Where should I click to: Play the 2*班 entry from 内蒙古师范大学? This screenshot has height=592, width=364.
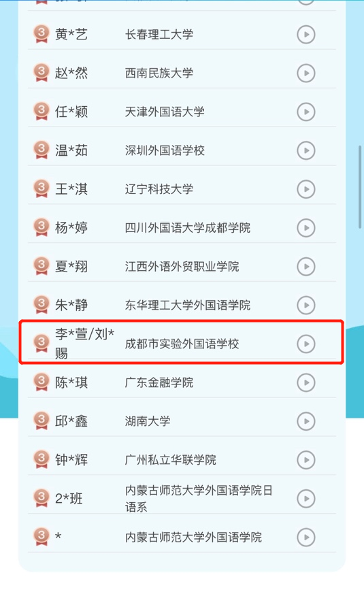[x=306, y=499]
